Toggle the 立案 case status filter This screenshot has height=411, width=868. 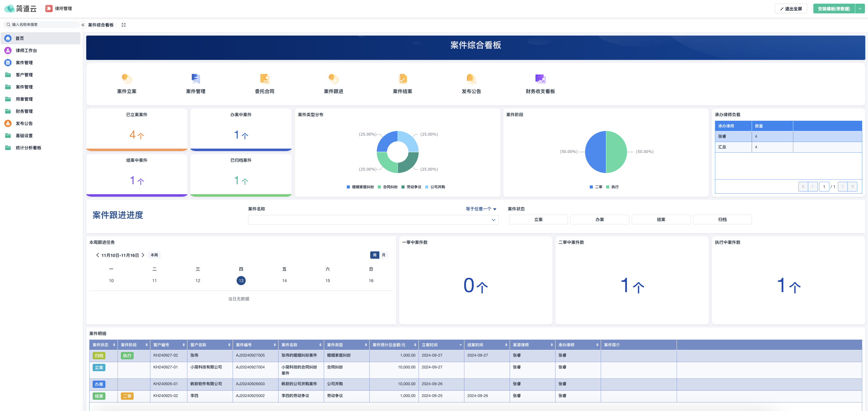538,219
